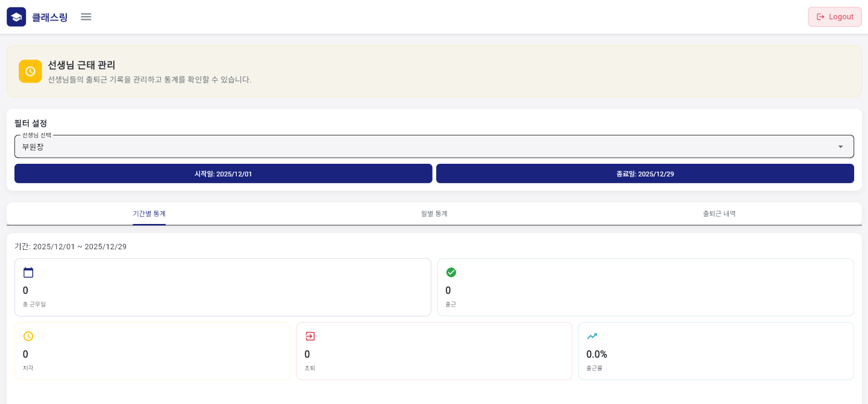Click the green checkmark attendance icon
This screenshot has width=868, height=404.
pos(451,272)
